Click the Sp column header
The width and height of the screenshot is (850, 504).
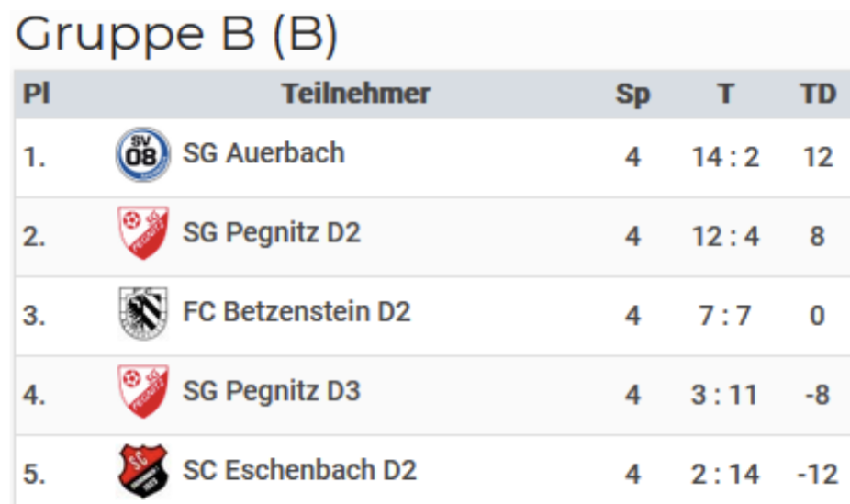click(632, 94)
